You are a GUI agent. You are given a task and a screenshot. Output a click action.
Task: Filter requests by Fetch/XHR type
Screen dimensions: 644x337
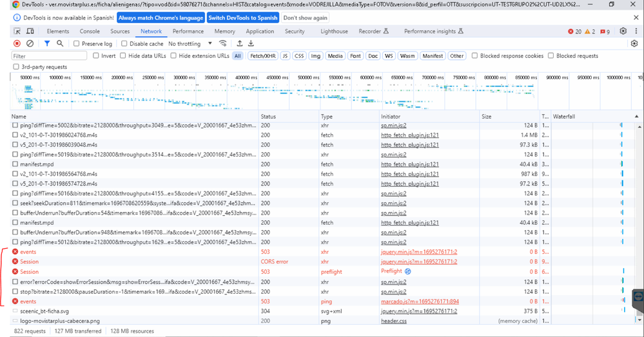click(262, 56)
